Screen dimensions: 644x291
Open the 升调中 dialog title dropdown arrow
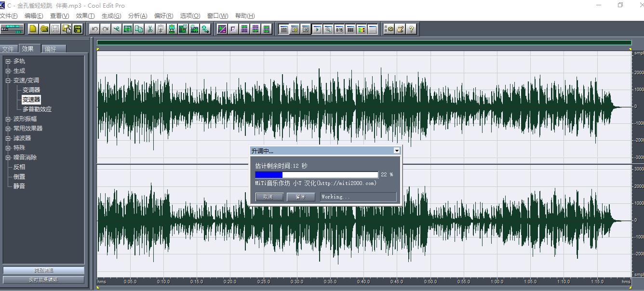[397, 151]
